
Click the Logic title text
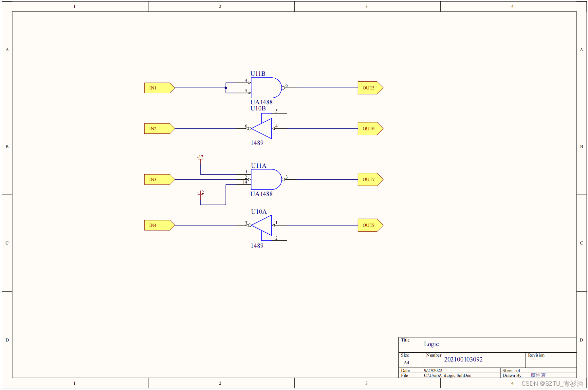click(x=431, y=344)
